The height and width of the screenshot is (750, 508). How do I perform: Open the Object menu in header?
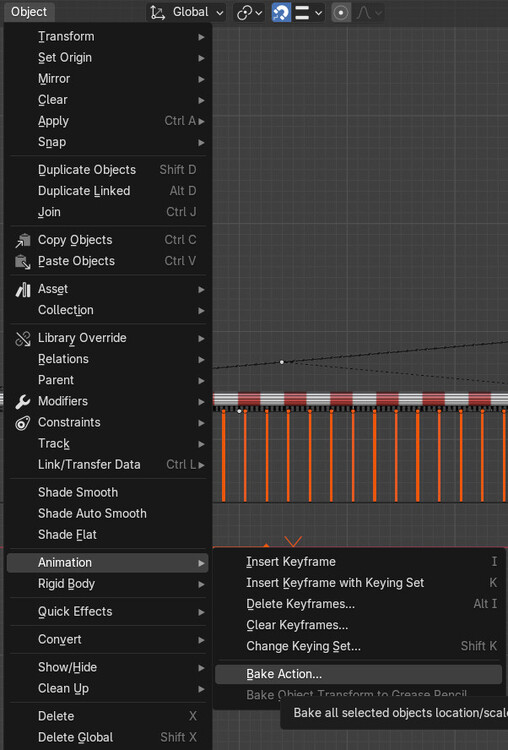pyautogui.click(x=29, y=11)
